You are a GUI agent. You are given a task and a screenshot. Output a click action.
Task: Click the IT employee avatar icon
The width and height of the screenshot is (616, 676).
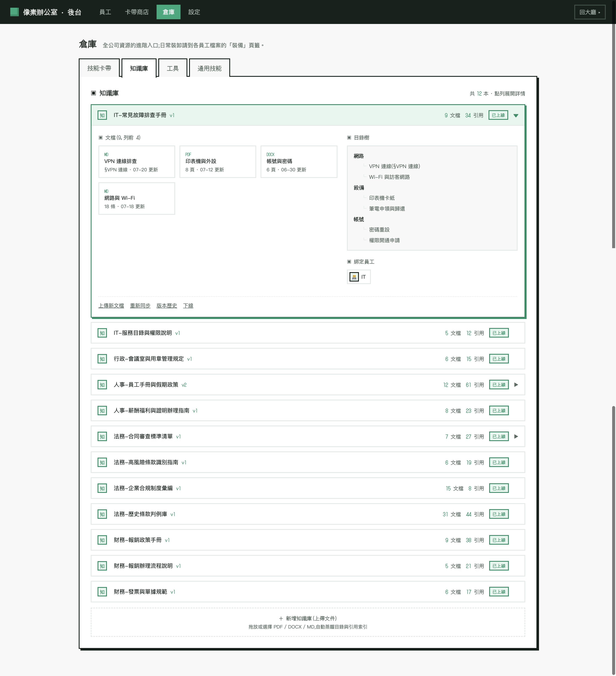[354, 277]
